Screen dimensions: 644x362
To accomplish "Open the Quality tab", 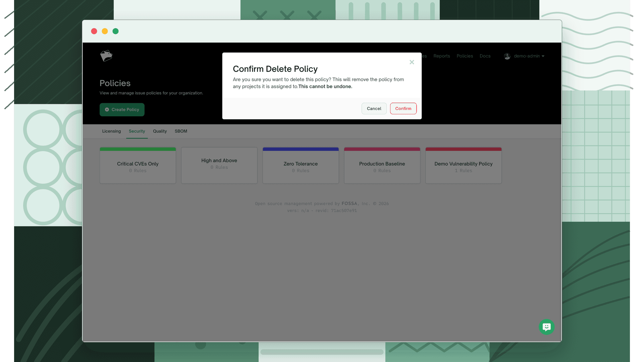I will coord(160,131).
